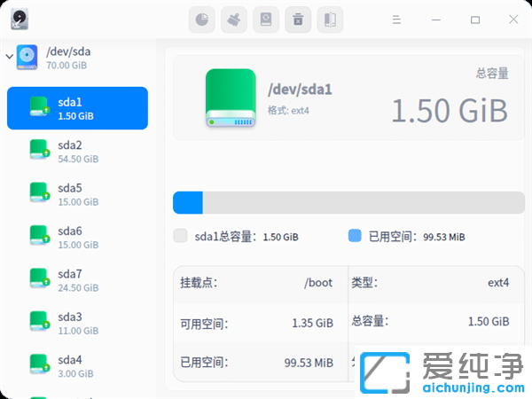Click the blue used space legend swatch
Viewport: 532px width, 399px height.
coord(355,236)
